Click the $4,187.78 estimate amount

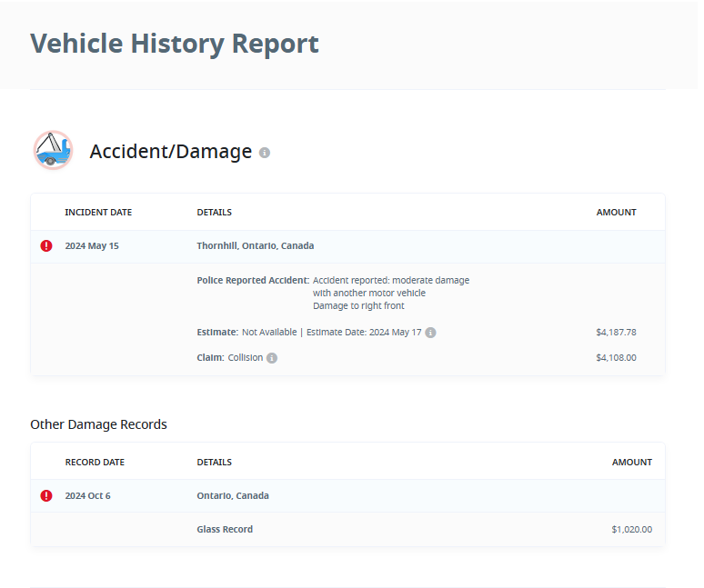616,333
